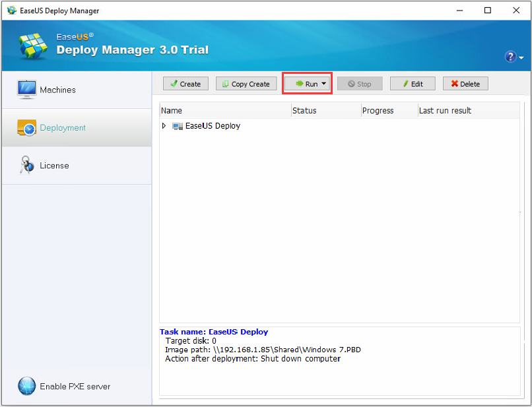The image size is (532, 407).
Task: Minimize the Deploy Manager window
Action: [x=460, y=11]
